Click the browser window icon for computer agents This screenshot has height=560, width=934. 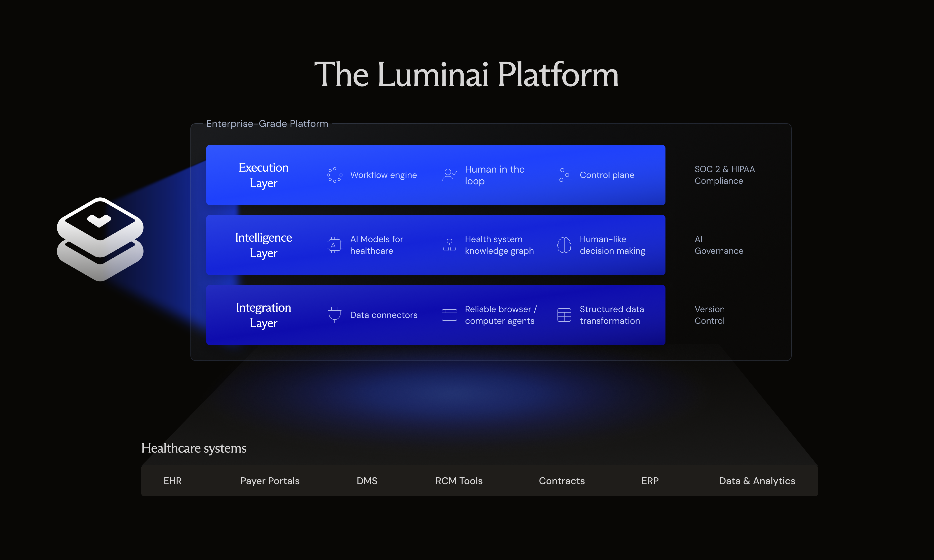click(449, 315)
